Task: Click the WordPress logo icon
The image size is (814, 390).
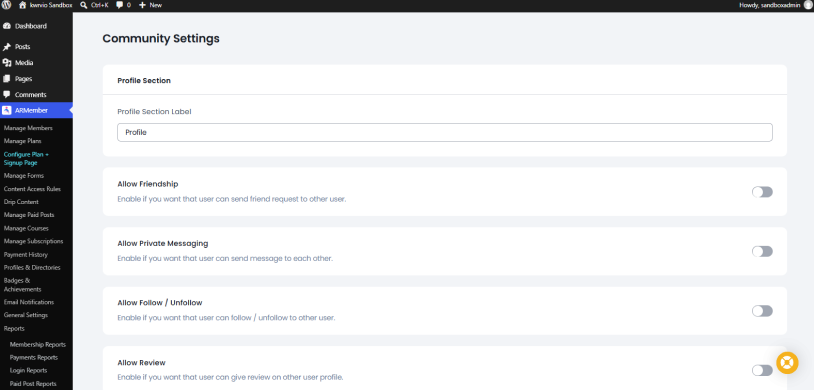Action: tap(6, 5)
